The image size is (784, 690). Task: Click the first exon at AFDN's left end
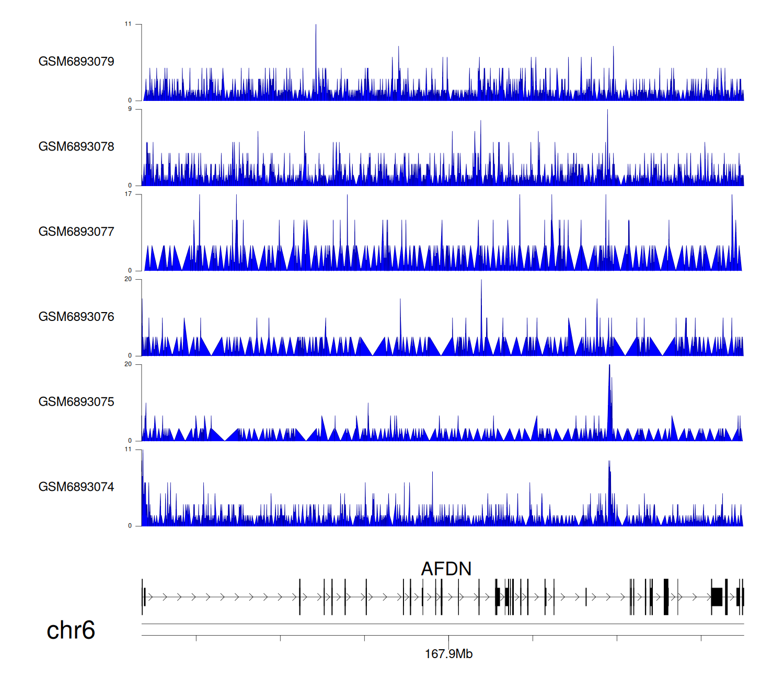[142, 596]
